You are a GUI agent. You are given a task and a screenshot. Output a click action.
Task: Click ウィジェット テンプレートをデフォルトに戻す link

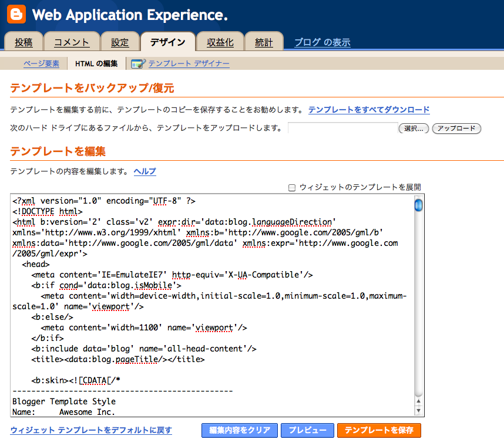[91, 430]
